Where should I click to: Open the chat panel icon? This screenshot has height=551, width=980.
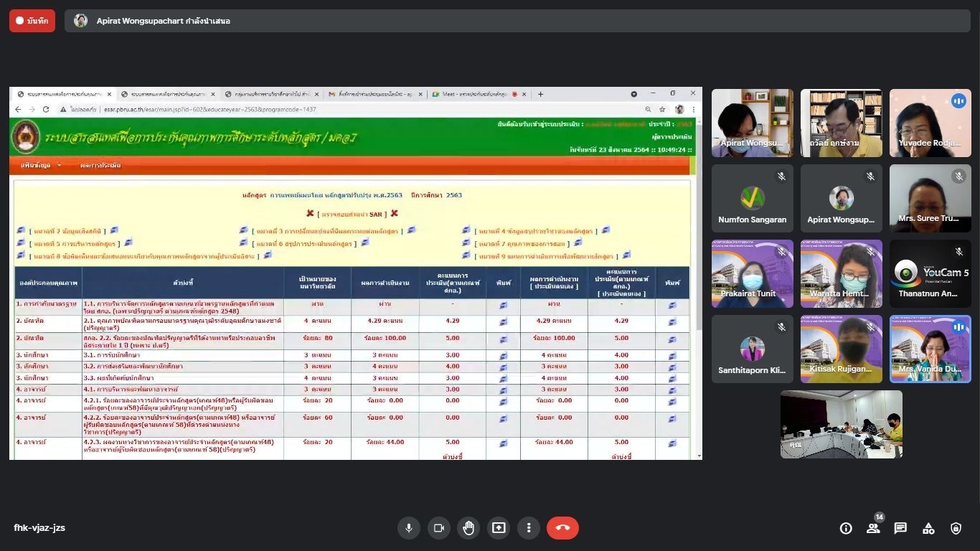pos(900,528)
